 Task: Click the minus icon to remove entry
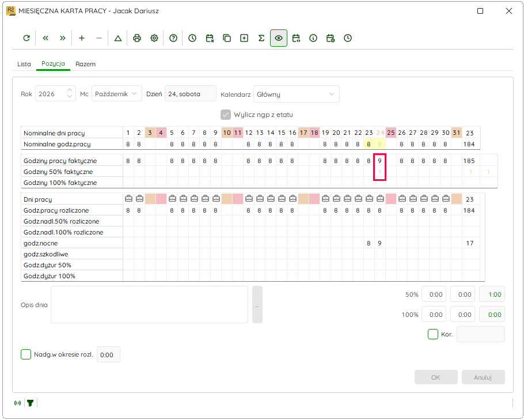[x=99, y=38]
